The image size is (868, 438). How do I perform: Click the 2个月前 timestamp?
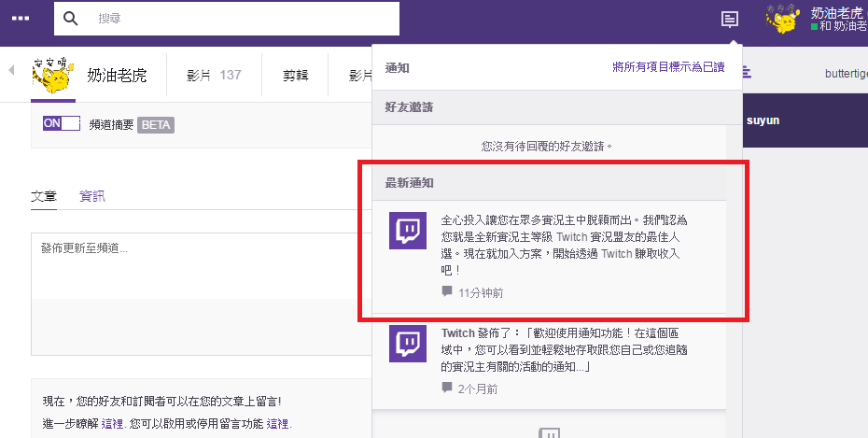(477, 389)
